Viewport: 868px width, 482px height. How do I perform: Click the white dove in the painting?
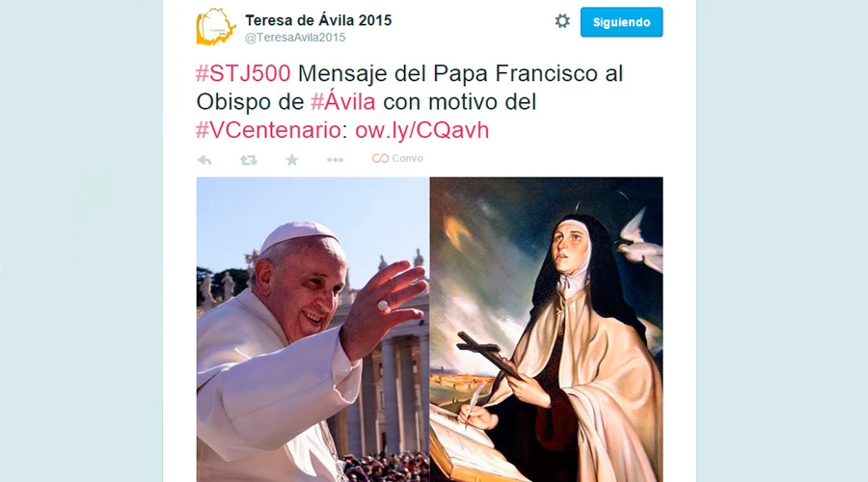639,241
